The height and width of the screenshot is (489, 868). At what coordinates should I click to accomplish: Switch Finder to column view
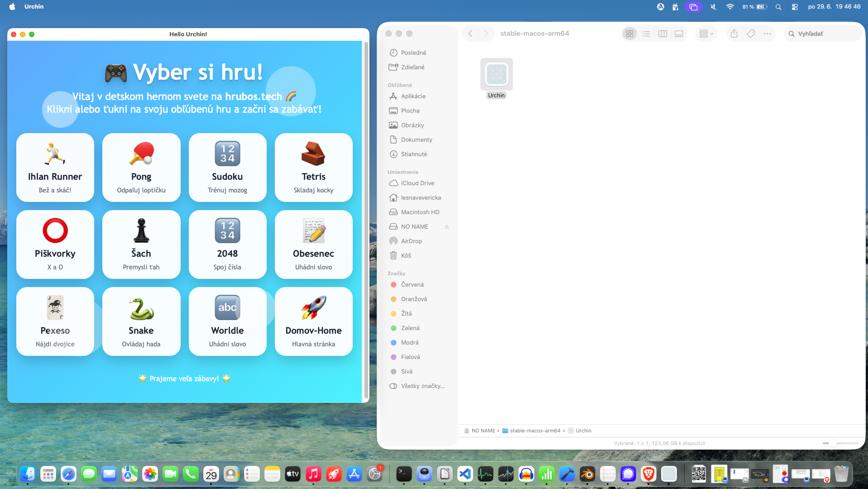[662, 34]
